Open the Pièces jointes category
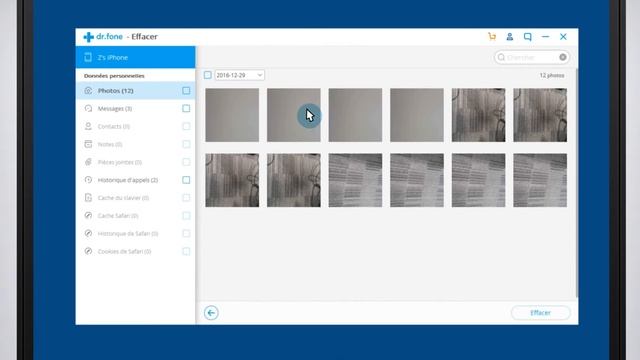 pyautogui.click(x=136, y=162)
